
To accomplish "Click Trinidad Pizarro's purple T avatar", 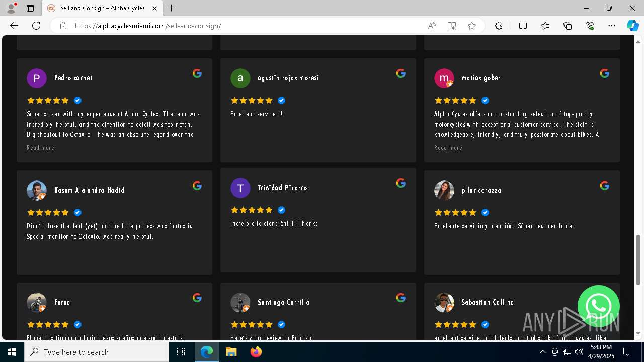I will [x=240, y=188].
